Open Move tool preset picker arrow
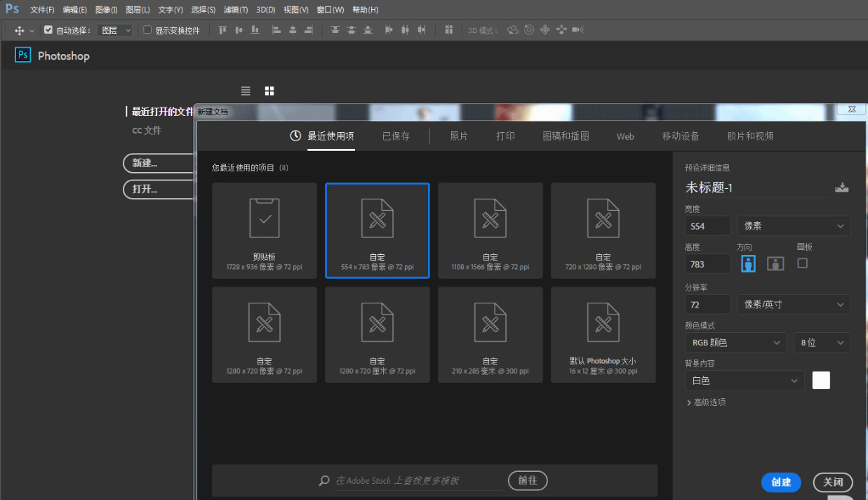The height and width of the screenshot is (500, 868). coord(32,31)
